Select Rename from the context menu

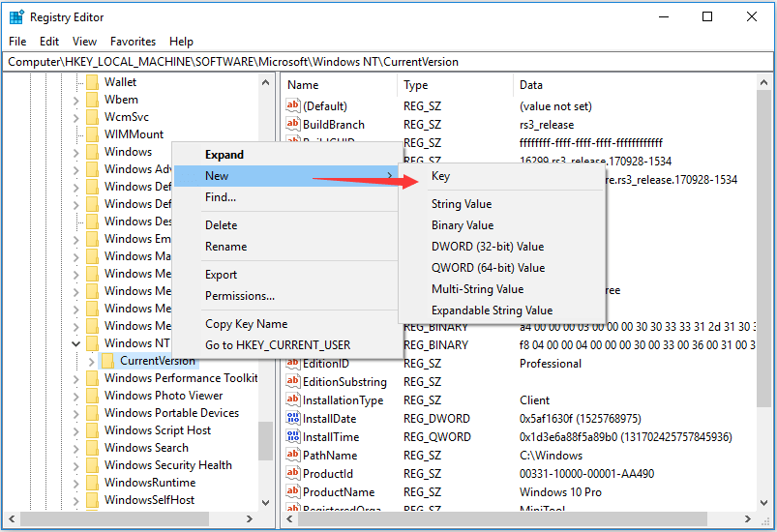click(x=287, y=247)
